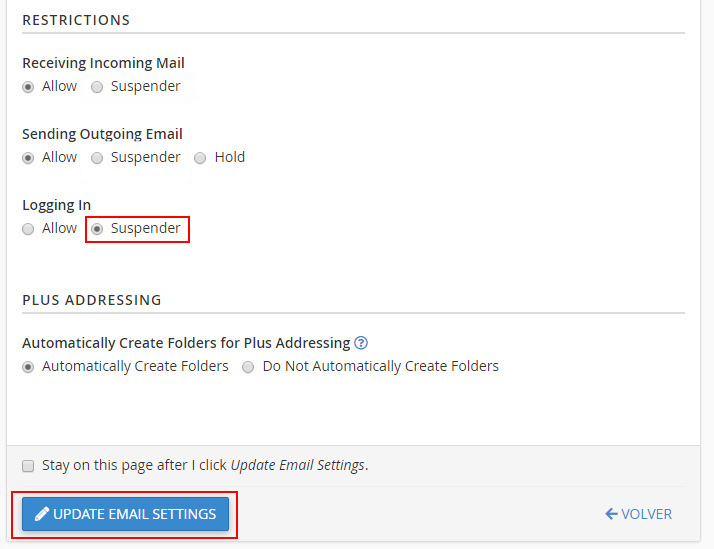Enable Automatically Create Folders option
The height and width of the screenshot is (549, 714).
click(28, 367)
